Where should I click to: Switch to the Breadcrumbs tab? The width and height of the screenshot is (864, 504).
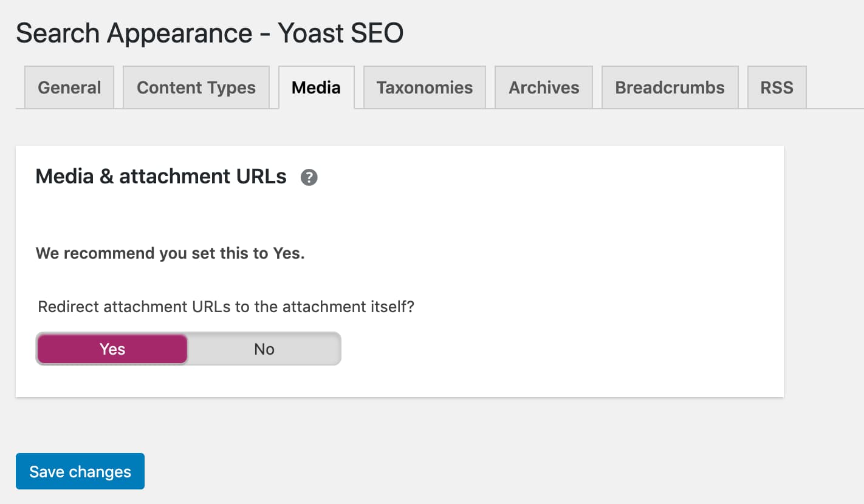[x=670, y=87]
